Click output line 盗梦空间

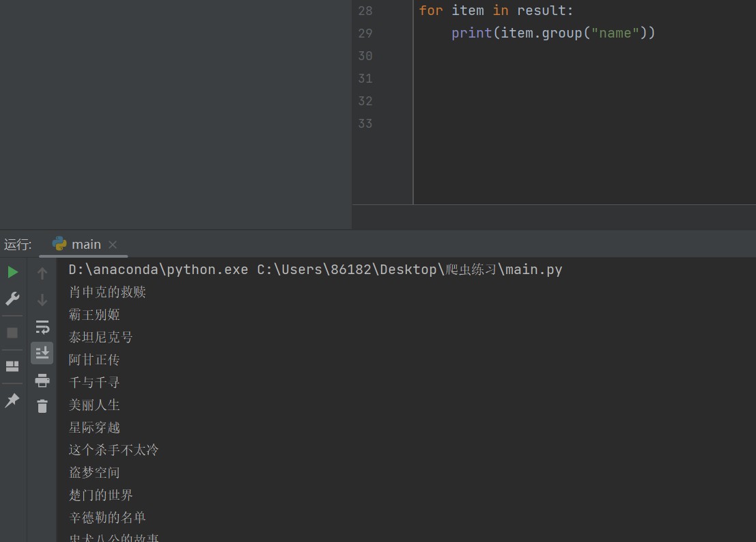pos(94,472)
